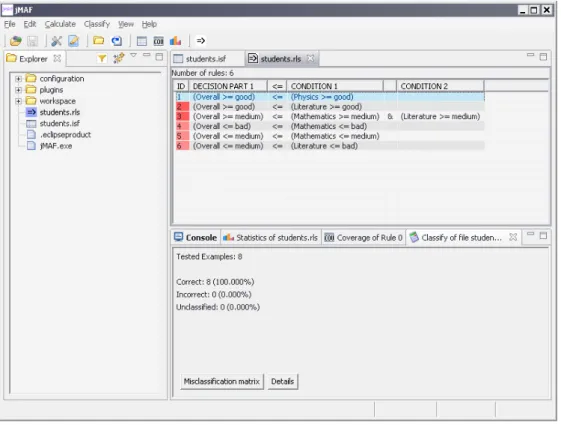Click the Explorer filter funnel icon
The width and height of the screenshot is (561, 425).
click(102, 58)
